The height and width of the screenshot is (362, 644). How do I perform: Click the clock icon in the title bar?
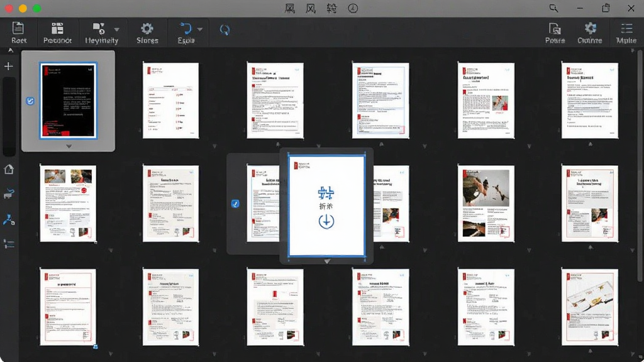pyautogui.click(x=353, y=8)
